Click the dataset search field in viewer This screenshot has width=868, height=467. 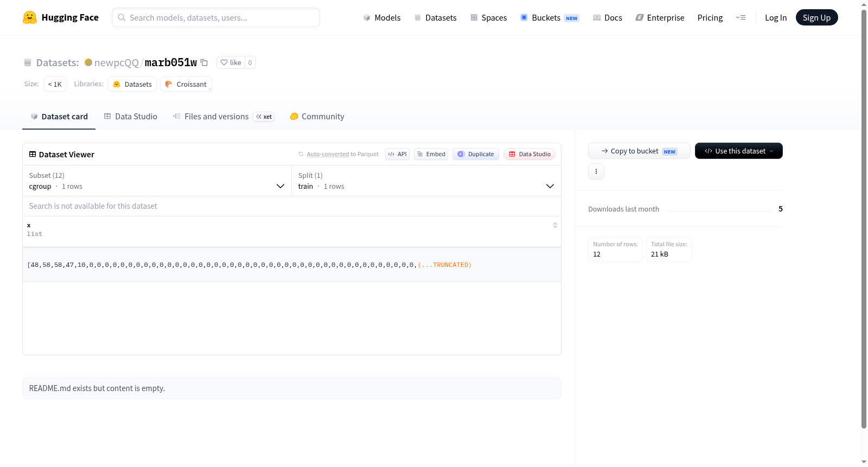pos(292,206)
